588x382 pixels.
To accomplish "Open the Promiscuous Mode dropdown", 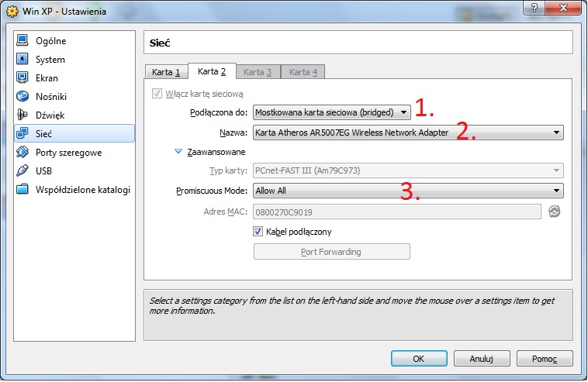I will pyautogui.click(x=408, y=190).
